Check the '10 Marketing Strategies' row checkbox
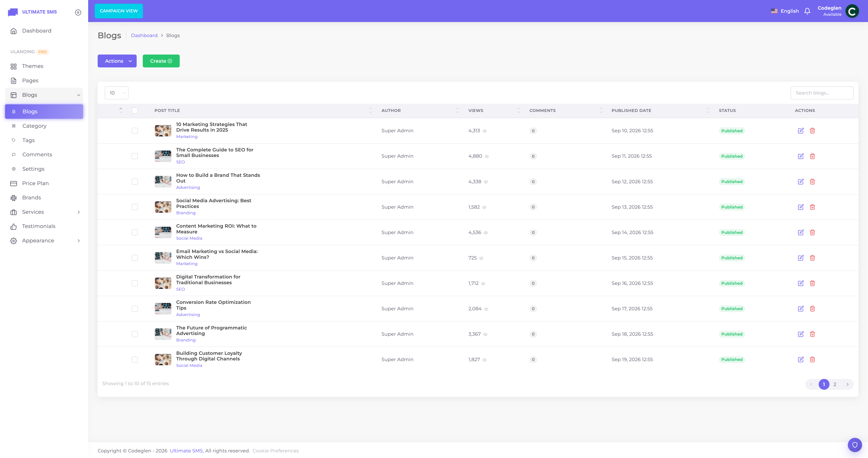This screenshot has width=868, height=458. 135,131
